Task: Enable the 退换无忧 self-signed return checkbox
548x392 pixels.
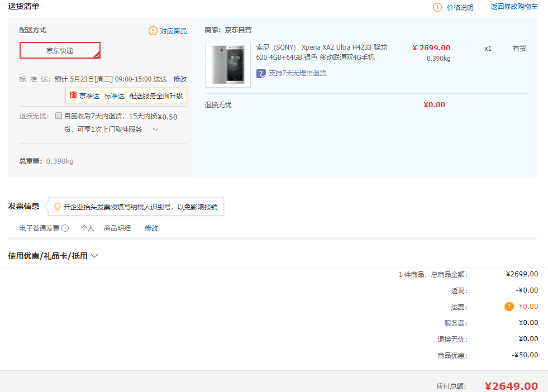Action: tap(59, 116)
